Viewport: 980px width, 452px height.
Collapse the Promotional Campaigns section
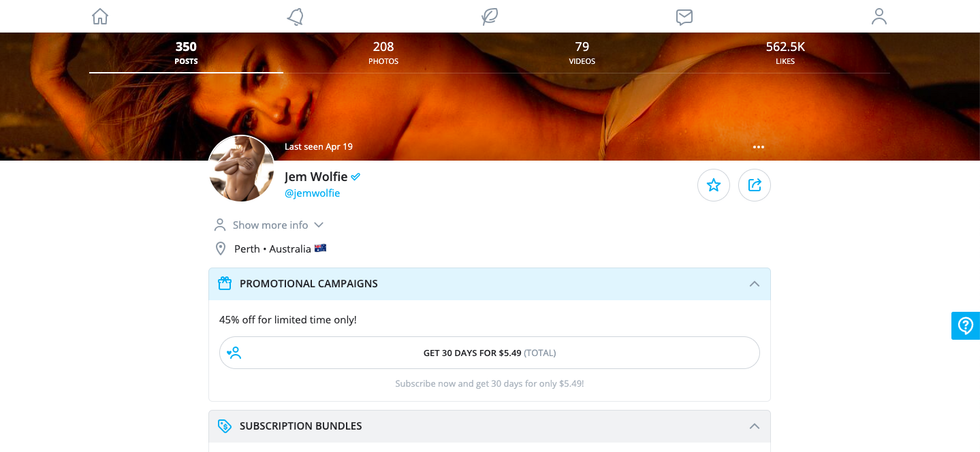click(x=754, y=284)
